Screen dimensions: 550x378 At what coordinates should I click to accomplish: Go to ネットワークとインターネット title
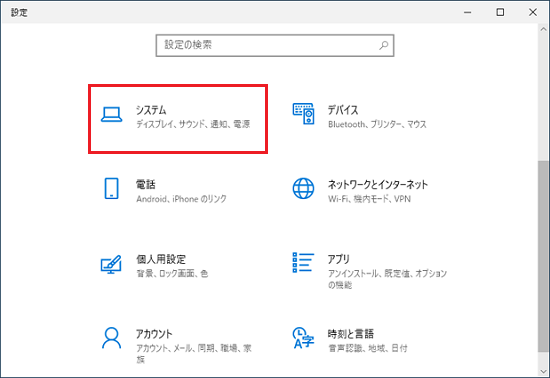click(378, 184)
